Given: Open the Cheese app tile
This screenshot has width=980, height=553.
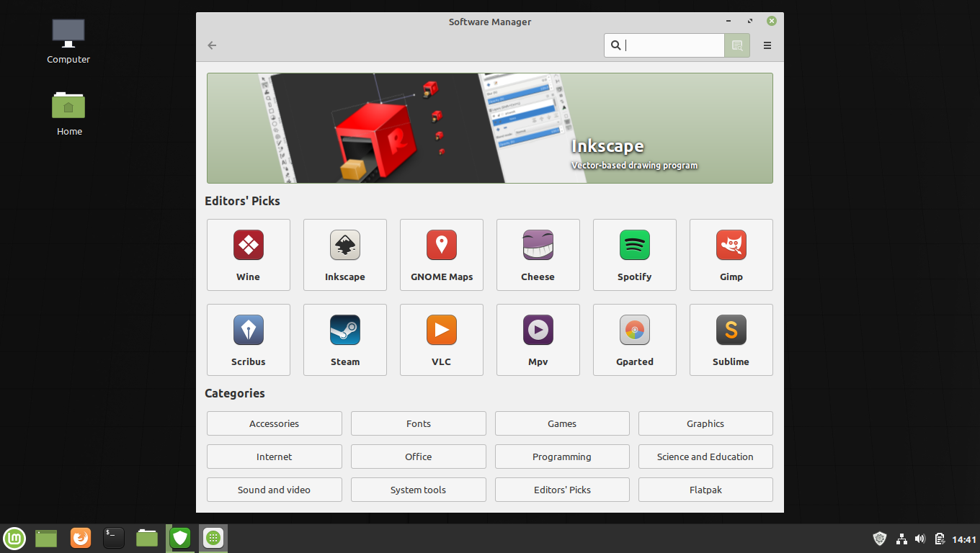Looking at the screenshot, I should coord(538,255).
